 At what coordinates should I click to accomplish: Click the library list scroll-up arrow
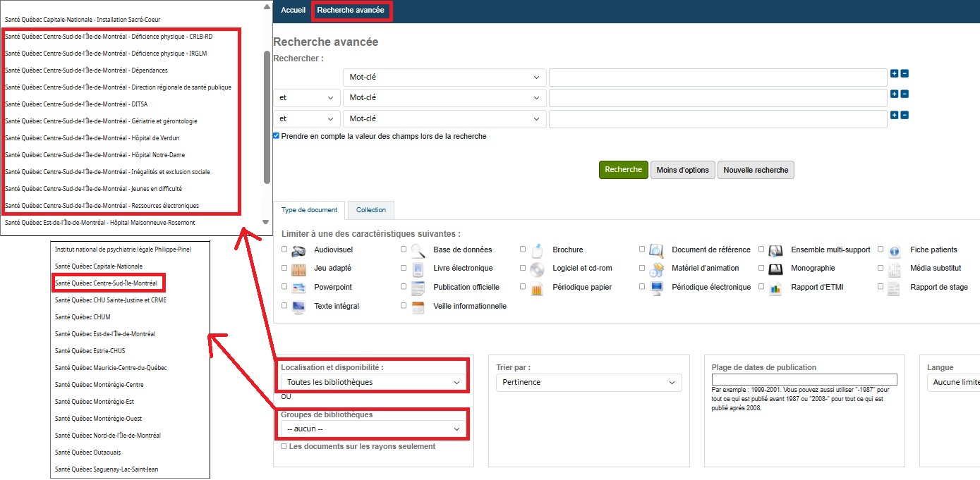pyautogui.click(x=266, y=7)
